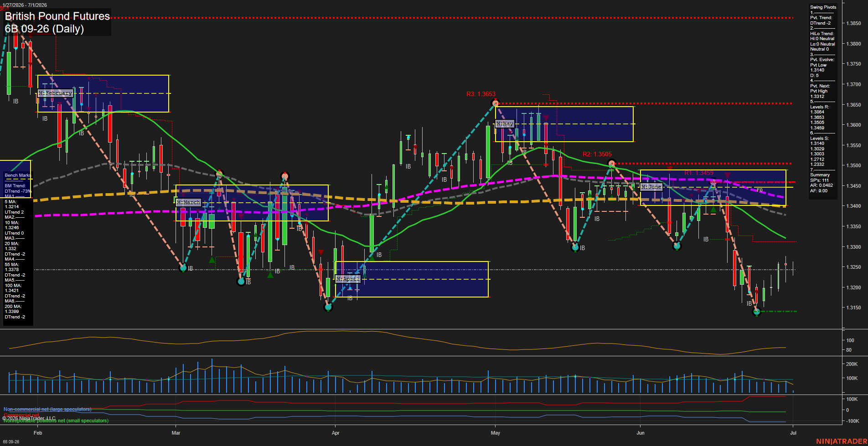Screen dimensions: 868x446
Task: Click the latest swing low pivot circle near 1.3140
Action: pos(757,312)
